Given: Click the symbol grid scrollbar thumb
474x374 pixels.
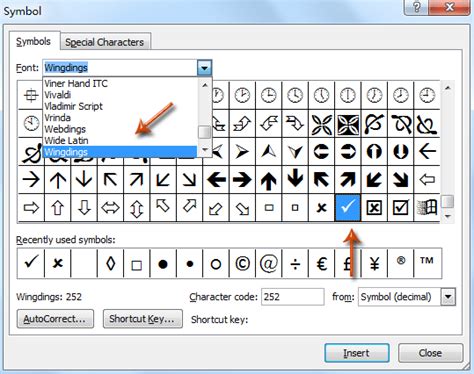Looking at the screenshot, I should (448, 201).
